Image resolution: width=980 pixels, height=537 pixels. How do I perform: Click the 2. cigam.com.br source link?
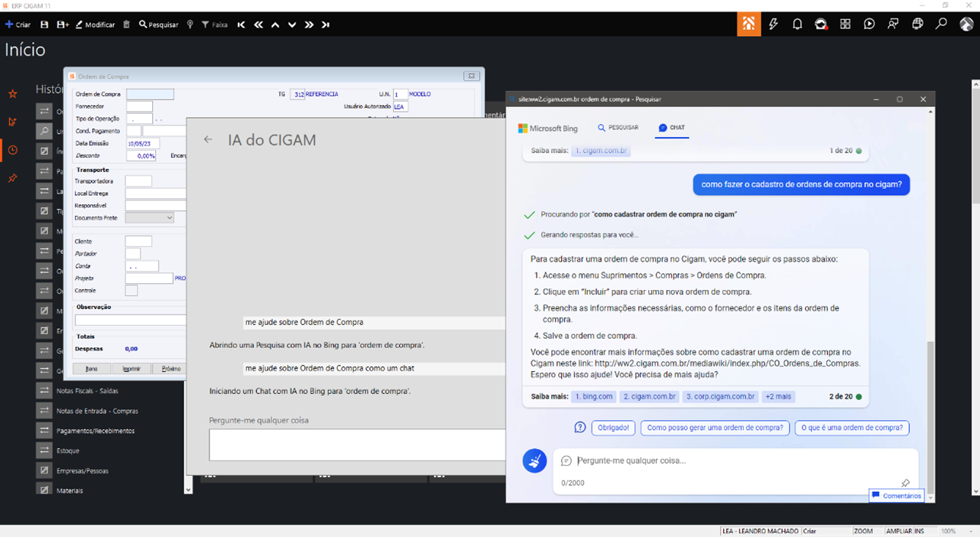click(649, 396)
